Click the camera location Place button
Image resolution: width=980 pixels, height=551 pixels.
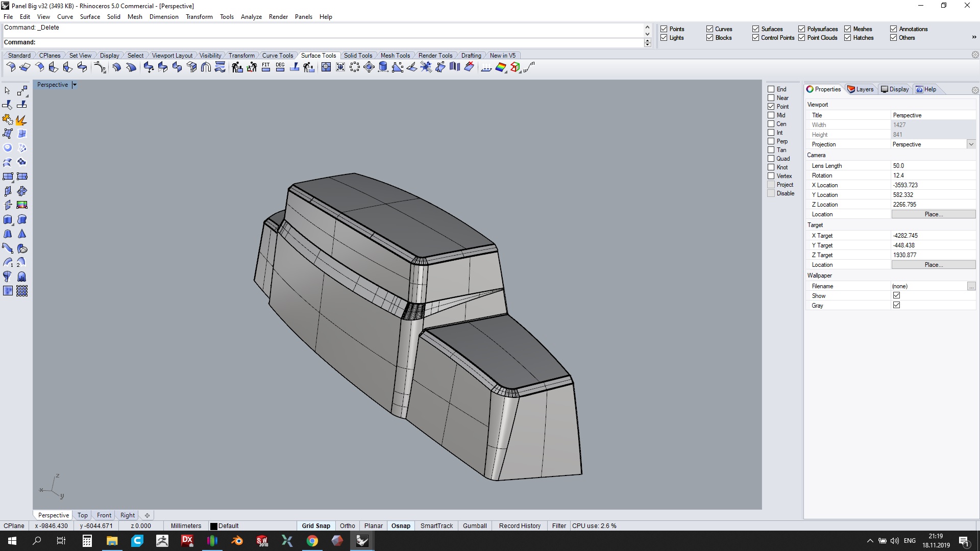(933, 214)
